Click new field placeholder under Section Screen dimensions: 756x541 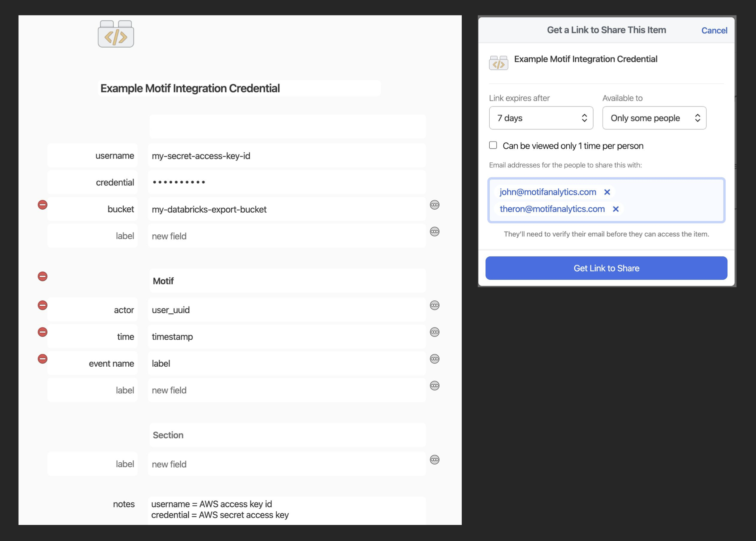coord(287,464)
